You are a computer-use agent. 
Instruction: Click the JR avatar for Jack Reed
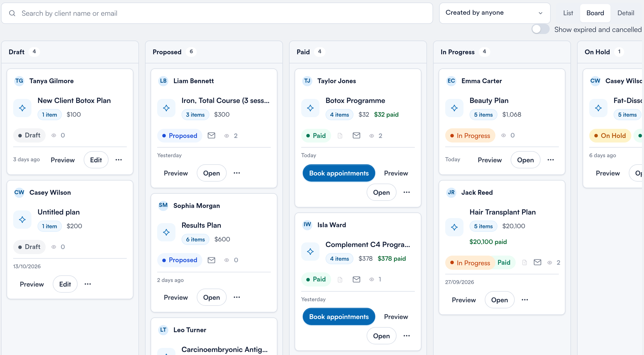point(451,192)
